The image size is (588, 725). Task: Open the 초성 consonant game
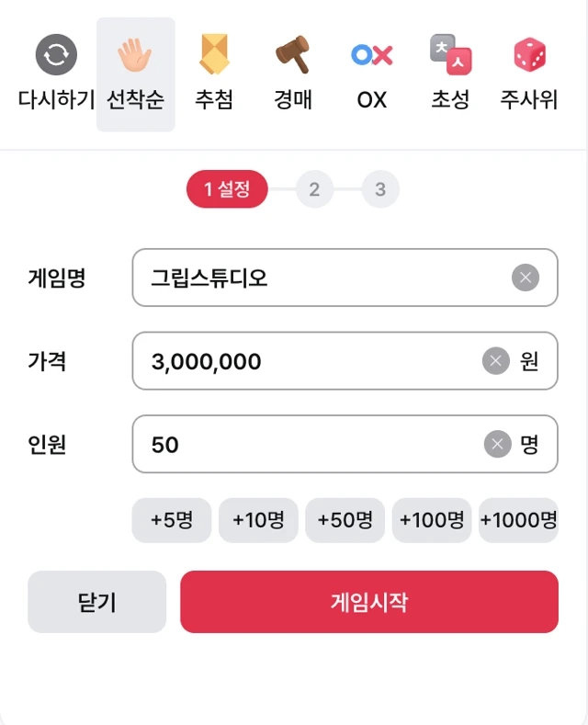pyautogui.click(x=450, y=55)
